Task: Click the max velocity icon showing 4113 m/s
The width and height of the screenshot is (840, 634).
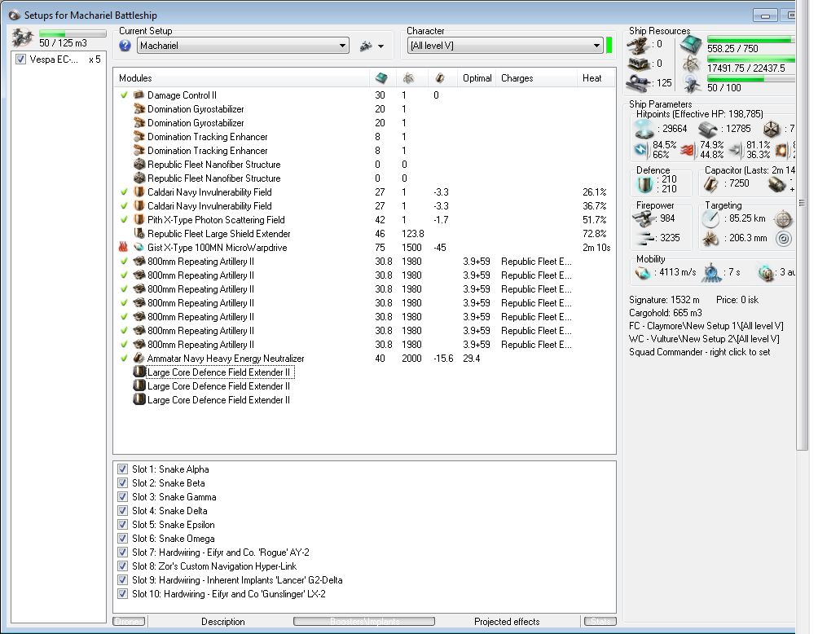Action: pos(642,273)
